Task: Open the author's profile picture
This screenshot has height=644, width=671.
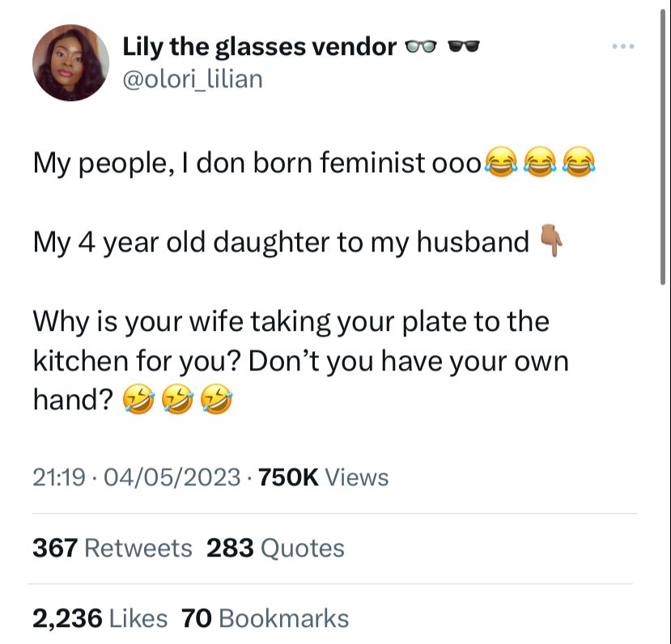Action: (70, 63)
